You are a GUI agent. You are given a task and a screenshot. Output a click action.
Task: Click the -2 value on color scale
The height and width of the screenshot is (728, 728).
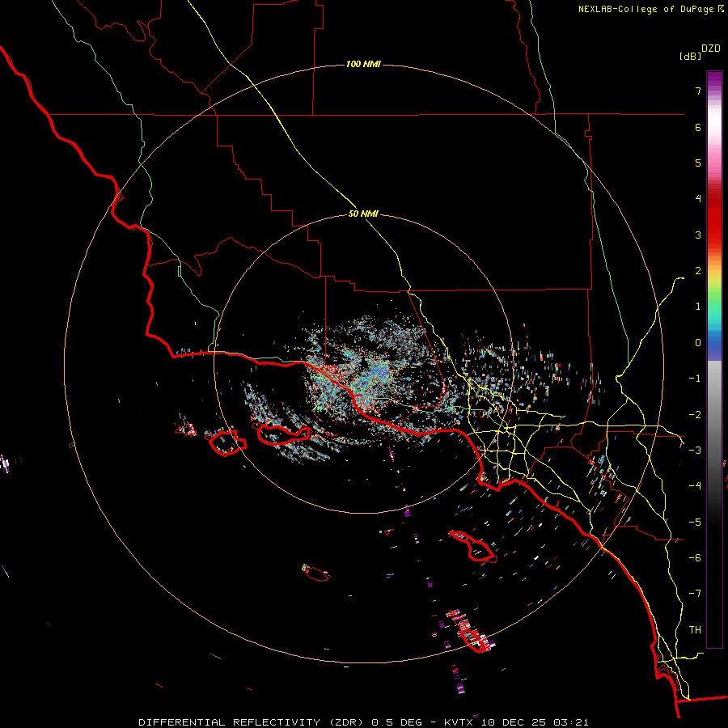pos(695,415)
